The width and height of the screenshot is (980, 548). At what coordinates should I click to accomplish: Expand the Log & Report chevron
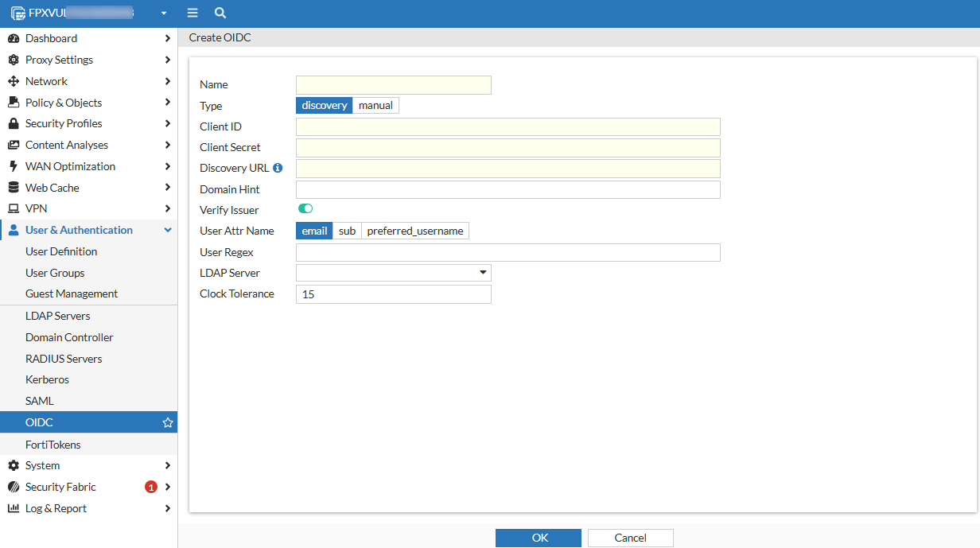[x=167, y=508]
